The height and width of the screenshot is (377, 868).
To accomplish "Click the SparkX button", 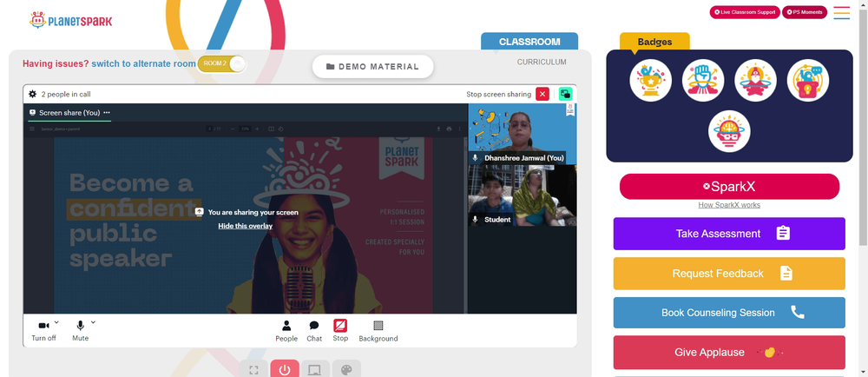I will pyautogui.click(x=729, y=187).
